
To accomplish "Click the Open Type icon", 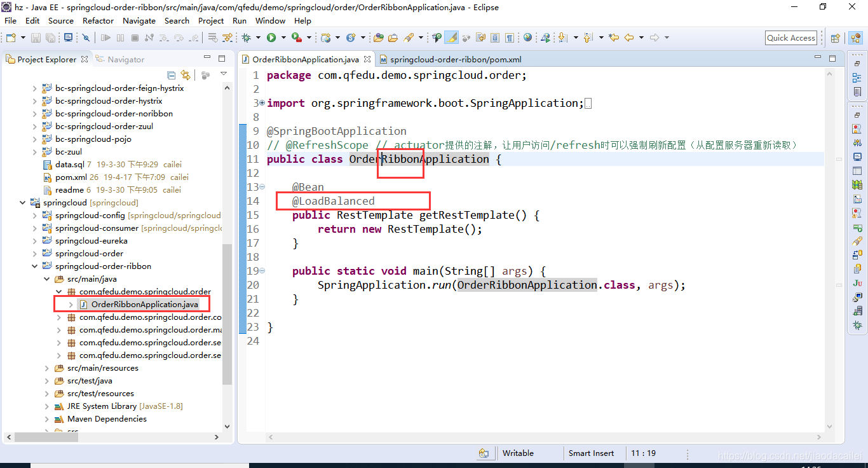I will pos(378,38).
